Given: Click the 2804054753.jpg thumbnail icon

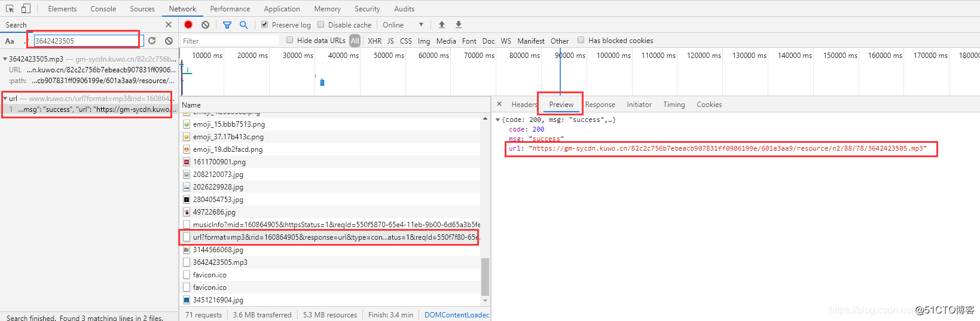Looking at the screenshot, I should 187,199.
